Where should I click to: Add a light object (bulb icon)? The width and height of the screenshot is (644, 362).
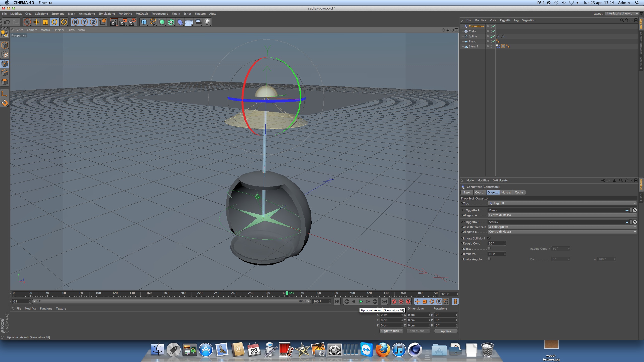[x=207, y=22]
